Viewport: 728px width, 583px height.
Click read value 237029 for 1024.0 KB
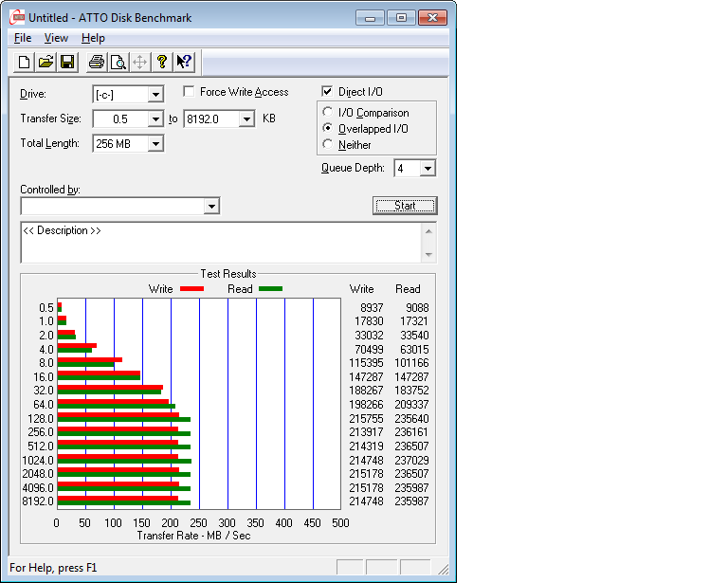click(411, 460)
